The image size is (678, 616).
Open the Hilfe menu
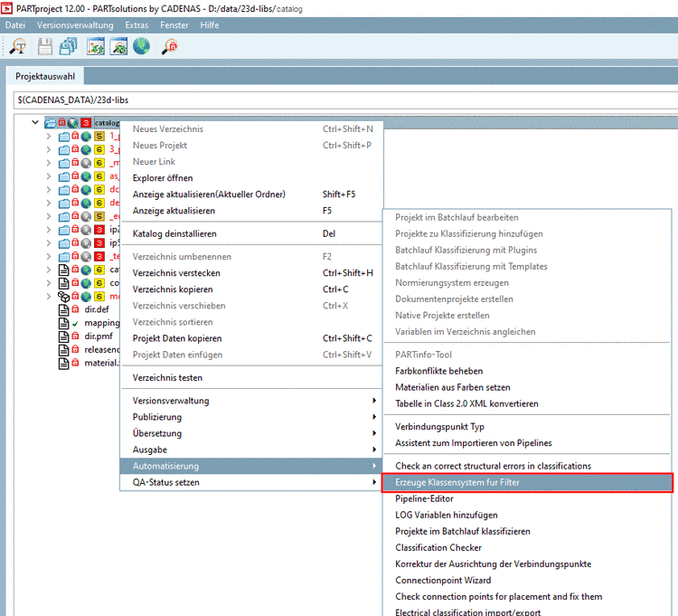click(x=210, y=25)
